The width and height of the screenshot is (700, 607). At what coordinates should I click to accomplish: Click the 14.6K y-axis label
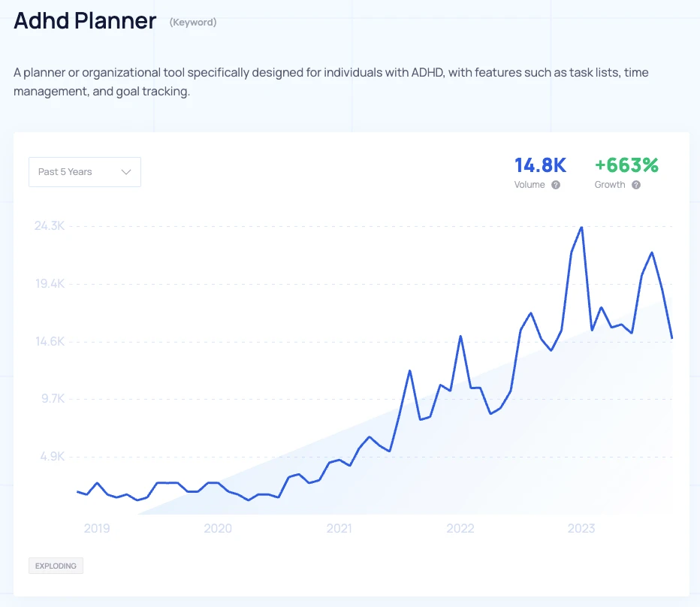(50, 342)
